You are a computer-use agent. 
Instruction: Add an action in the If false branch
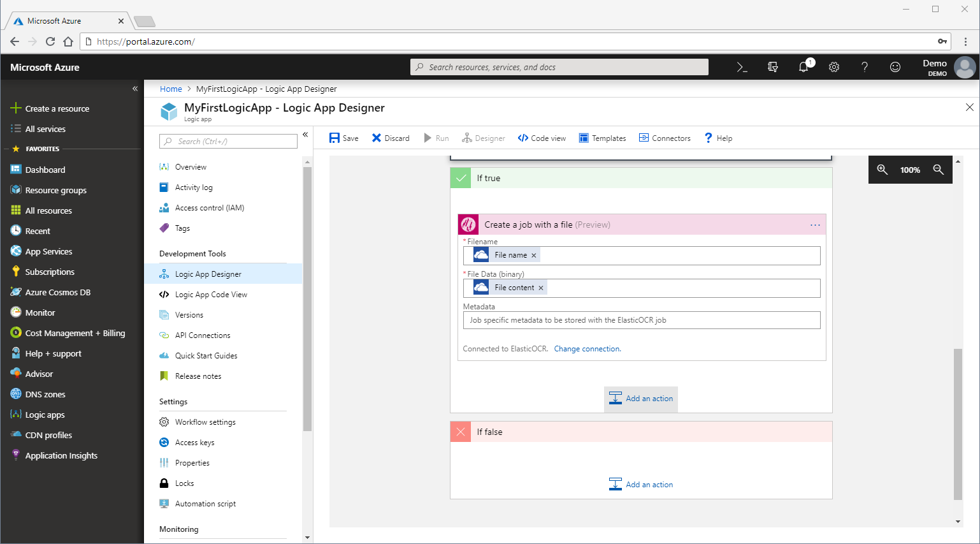(x=641, y=485)
